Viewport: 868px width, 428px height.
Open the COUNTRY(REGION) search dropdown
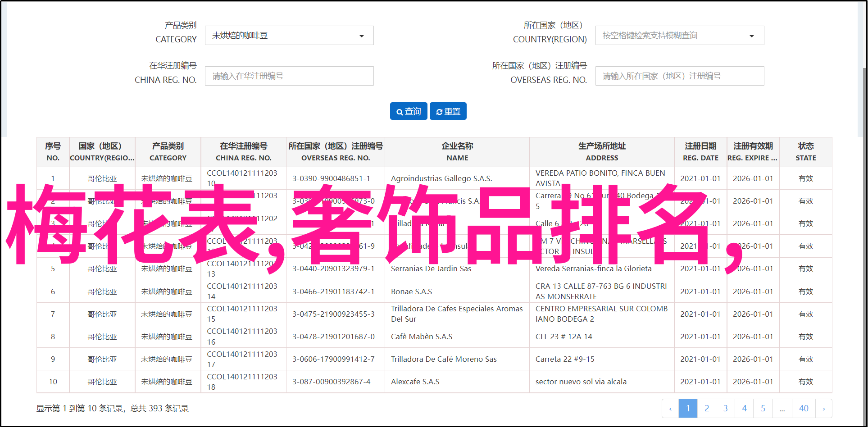point(680,36)
